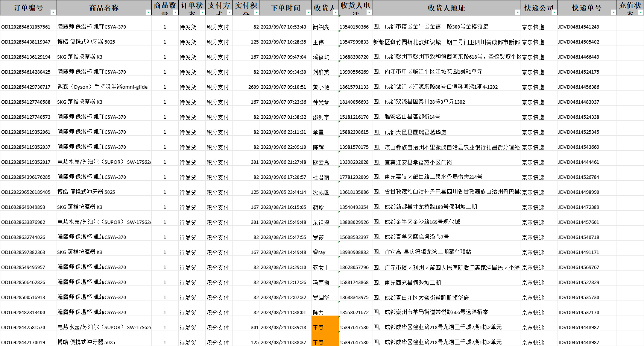Select the 商品名称 header cell

[x=104, y=8]
